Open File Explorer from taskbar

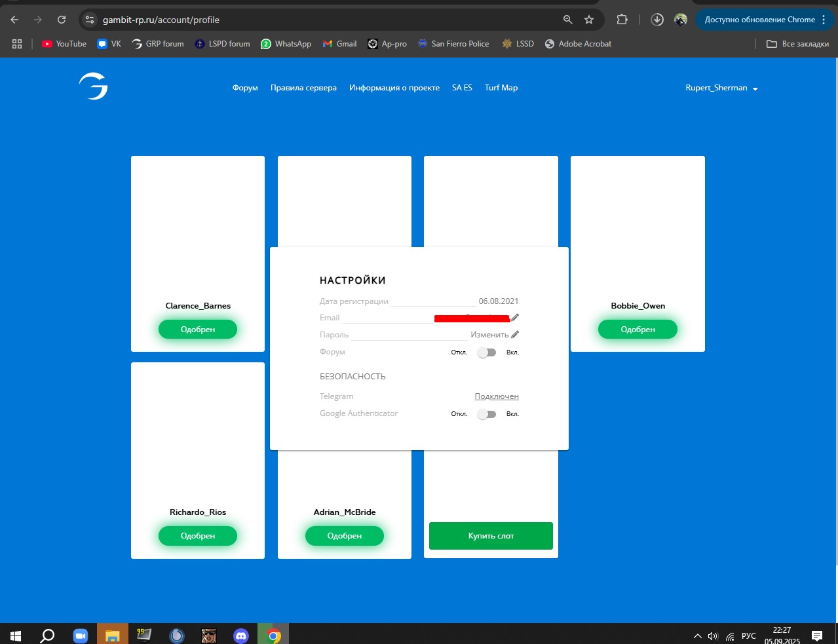point(112,635)
